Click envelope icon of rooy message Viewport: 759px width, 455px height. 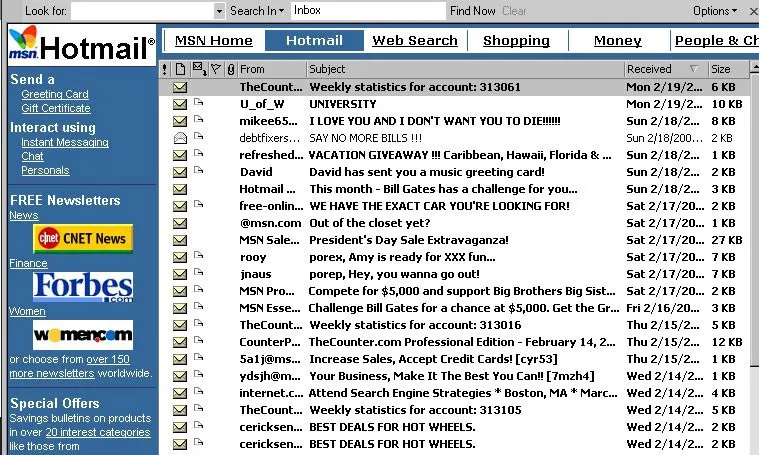tap(180, 257)
